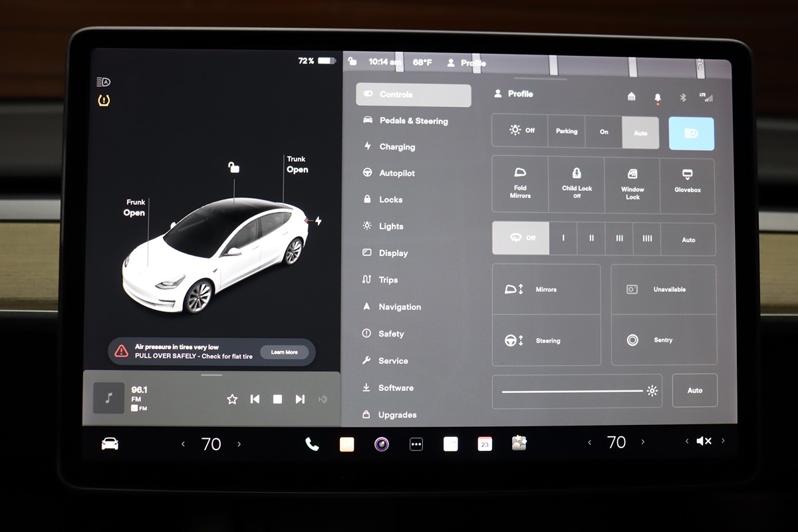Increase driver temperature with right chevron
The height and width of the screenshot is (532, 798).
239,444
